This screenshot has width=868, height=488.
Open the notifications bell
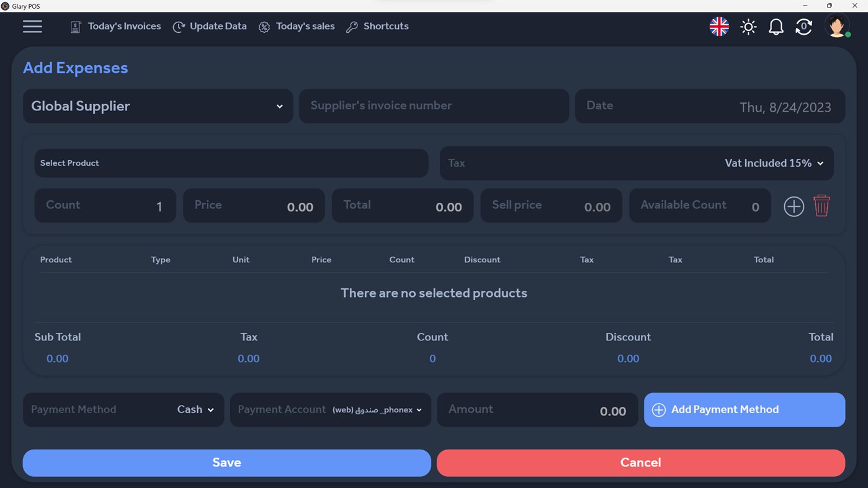776,27
